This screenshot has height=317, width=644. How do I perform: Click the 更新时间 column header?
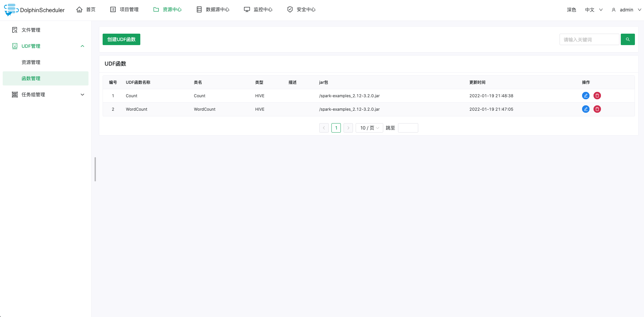477,82
